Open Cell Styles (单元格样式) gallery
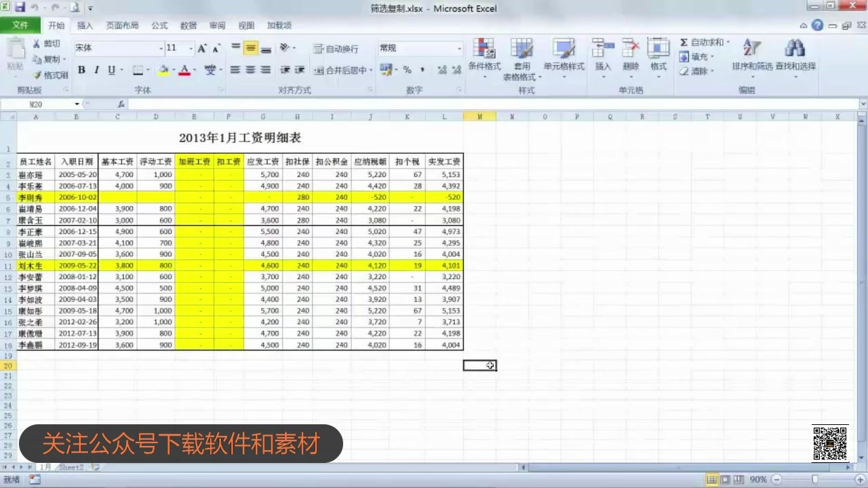Viewport: 868px width, 488px height. pyautogui.click(x=564, y=58)
